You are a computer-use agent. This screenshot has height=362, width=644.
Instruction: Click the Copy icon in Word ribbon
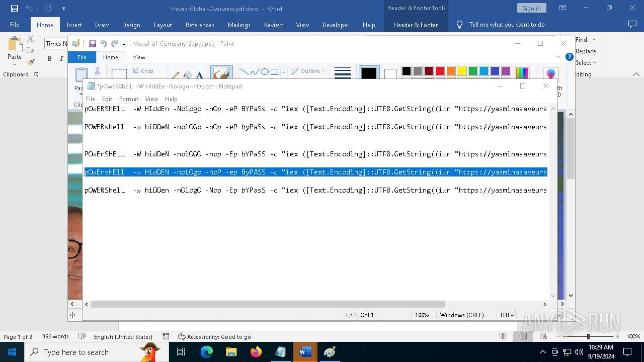[31, 51]
